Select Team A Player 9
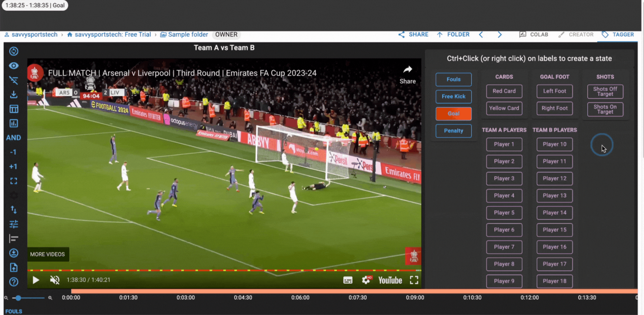The width and height of the screenshot is (644, 315). click(504, 281)
